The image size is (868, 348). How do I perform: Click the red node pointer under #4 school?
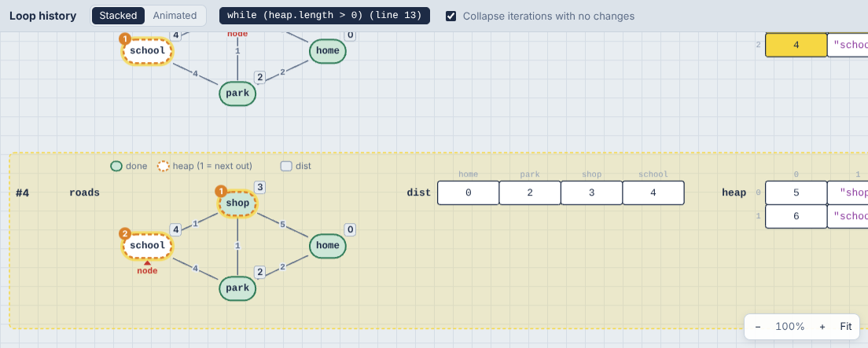[x=147, y=269]
